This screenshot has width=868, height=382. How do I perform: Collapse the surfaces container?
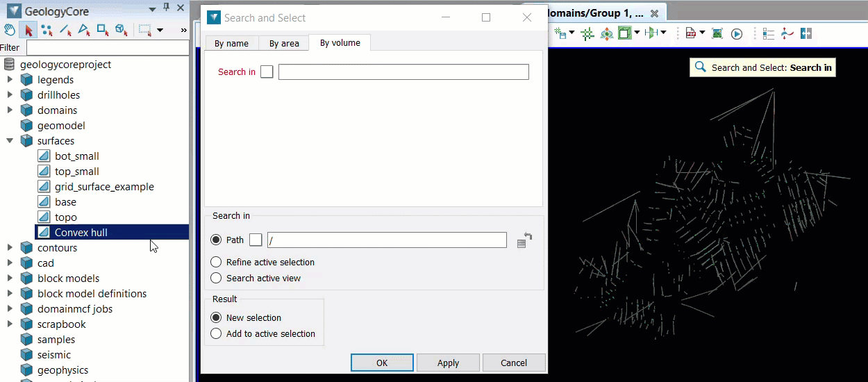tap(10, 141)
